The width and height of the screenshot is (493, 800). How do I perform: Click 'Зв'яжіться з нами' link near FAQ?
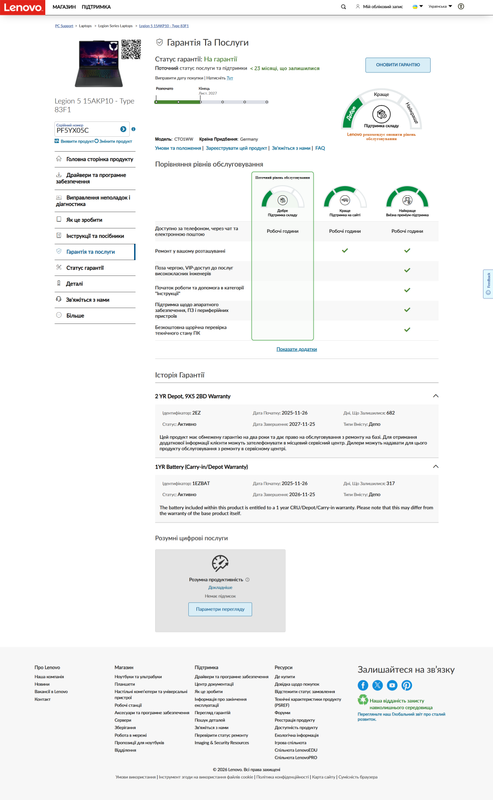point(291,148)
